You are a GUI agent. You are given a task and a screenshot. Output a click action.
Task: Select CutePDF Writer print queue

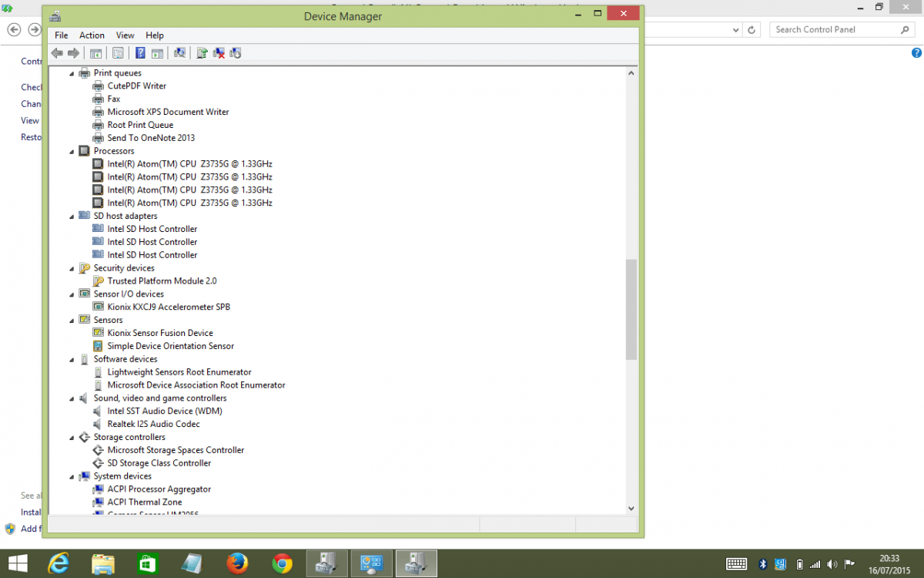pyautogui.click(x=136, y=86)
